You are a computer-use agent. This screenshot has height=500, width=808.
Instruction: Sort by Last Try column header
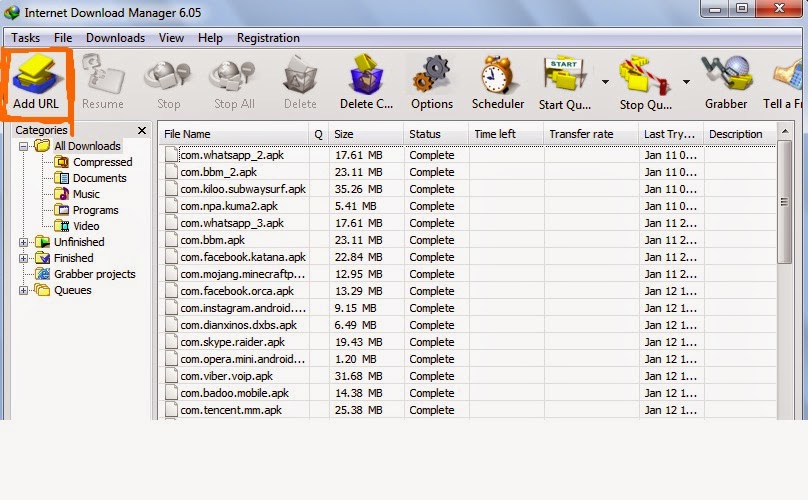[x=671, y=135]
